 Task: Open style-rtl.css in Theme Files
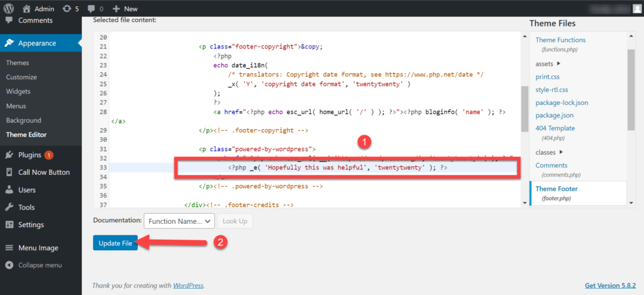(x=552, y=89)
